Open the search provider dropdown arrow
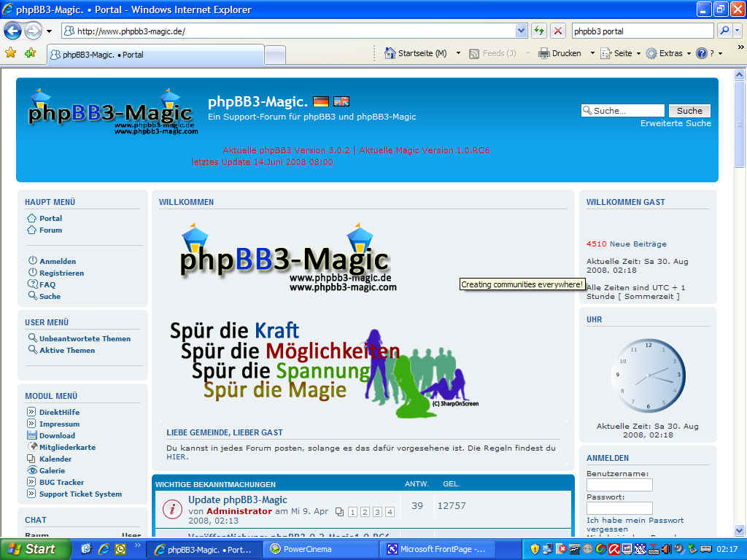This screenshot has height=560, width=747. (x=737, y=31)
